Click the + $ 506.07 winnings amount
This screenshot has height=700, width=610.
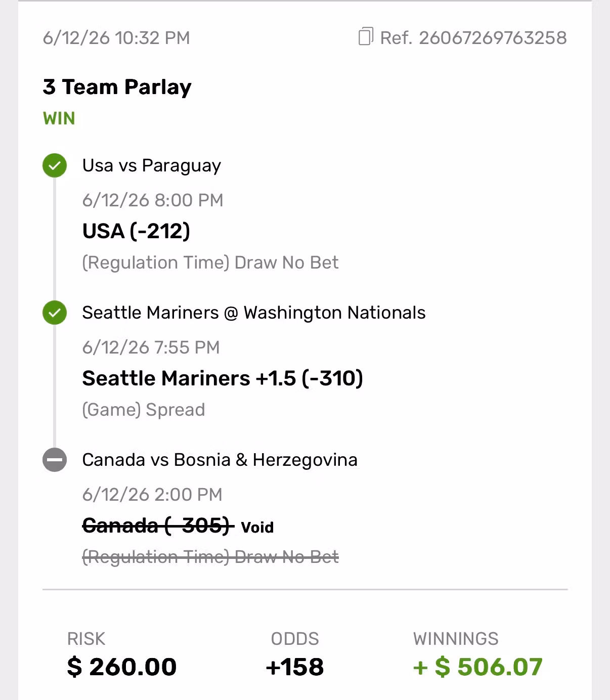(478, 667)
